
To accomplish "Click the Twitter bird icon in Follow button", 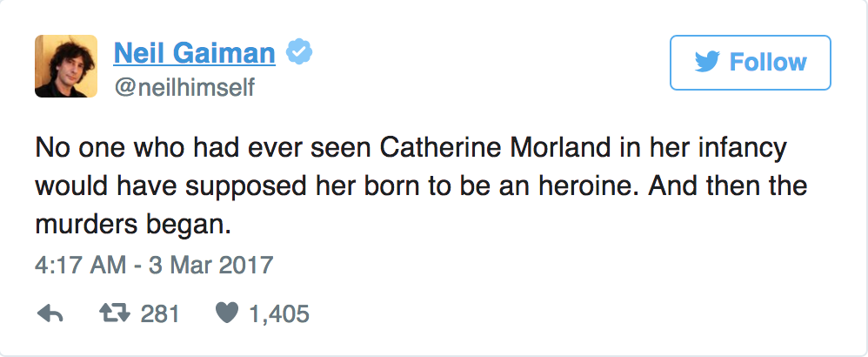I will pos(707,63).
